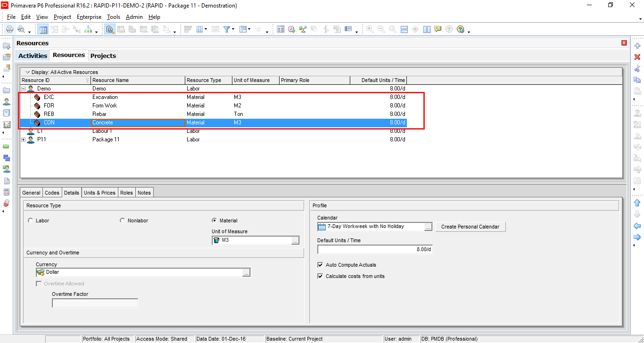
Task: Click the Zoom Out toolbar icon
Action: 381,29
